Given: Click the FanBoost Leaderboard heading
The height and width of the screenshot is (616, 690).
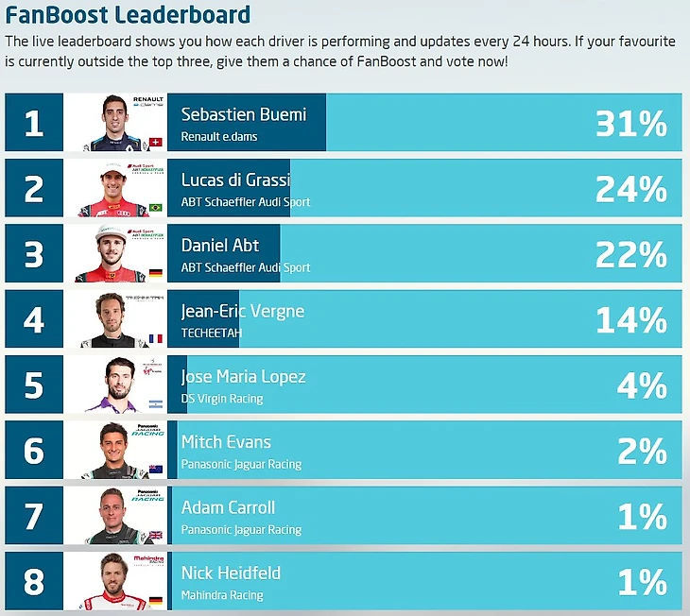Looking at the screenshot, I should click(x=128, y=14).
